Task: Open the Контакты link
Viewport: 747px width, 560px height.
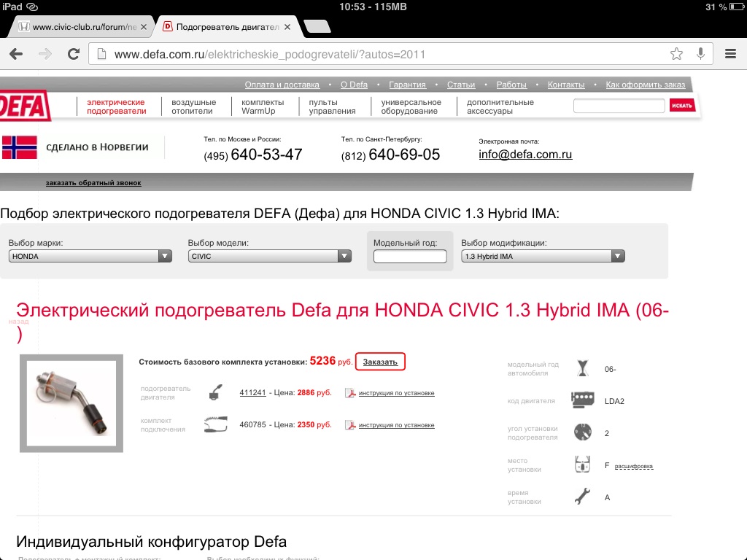Action: (x=566, y=85)
